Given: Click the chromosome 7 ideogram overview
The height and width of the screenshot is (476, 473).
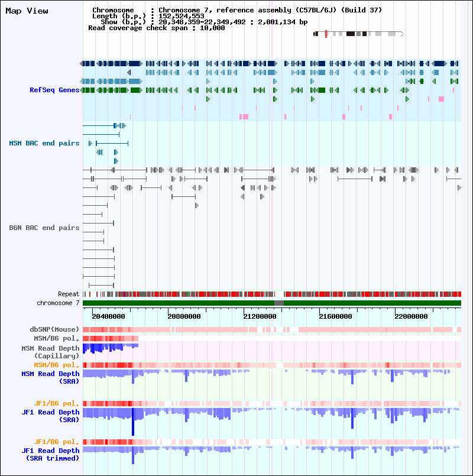Looking at the screenshot, I should point(358,34).
